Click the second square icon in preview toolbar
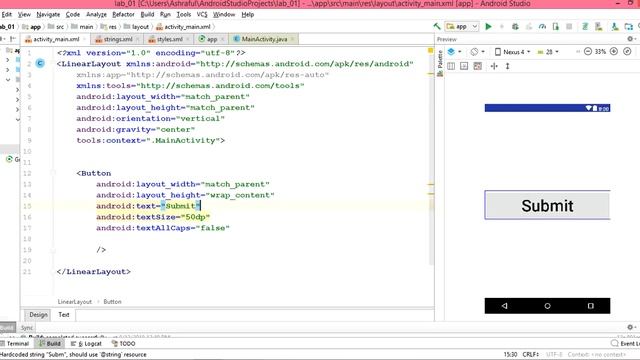 (x=464, y=66)
